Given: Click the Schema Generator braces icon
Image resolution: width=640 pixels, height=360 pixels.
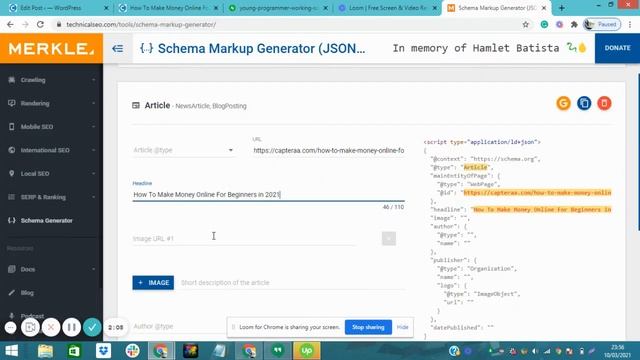Looking at the screenshot, I should [11, 220].
